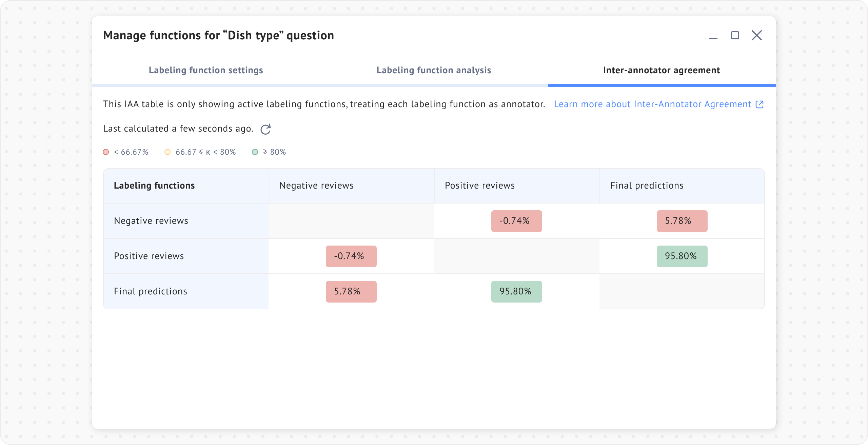868x445 pixels.
Task: Click the Final predictions column header
Action: [647, 186]
